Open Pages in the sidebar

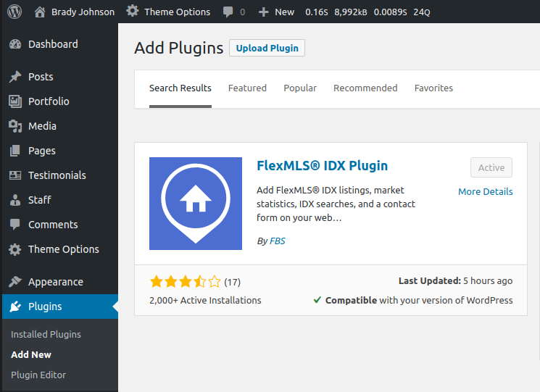41,151
